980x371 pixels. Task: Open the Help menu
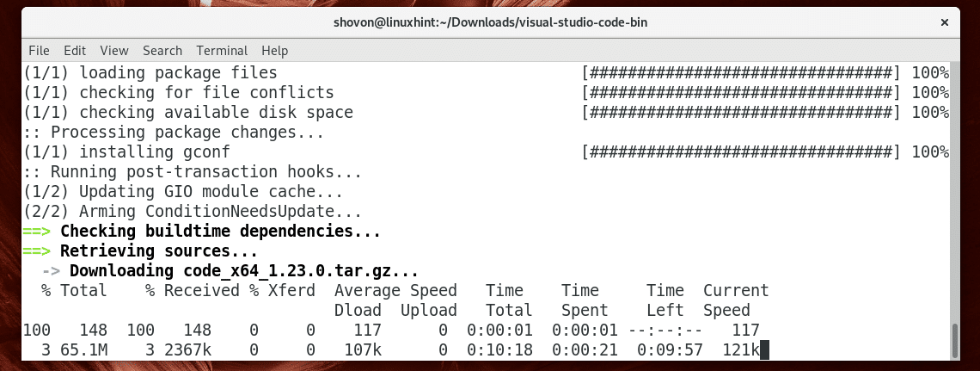pos(275,51)
